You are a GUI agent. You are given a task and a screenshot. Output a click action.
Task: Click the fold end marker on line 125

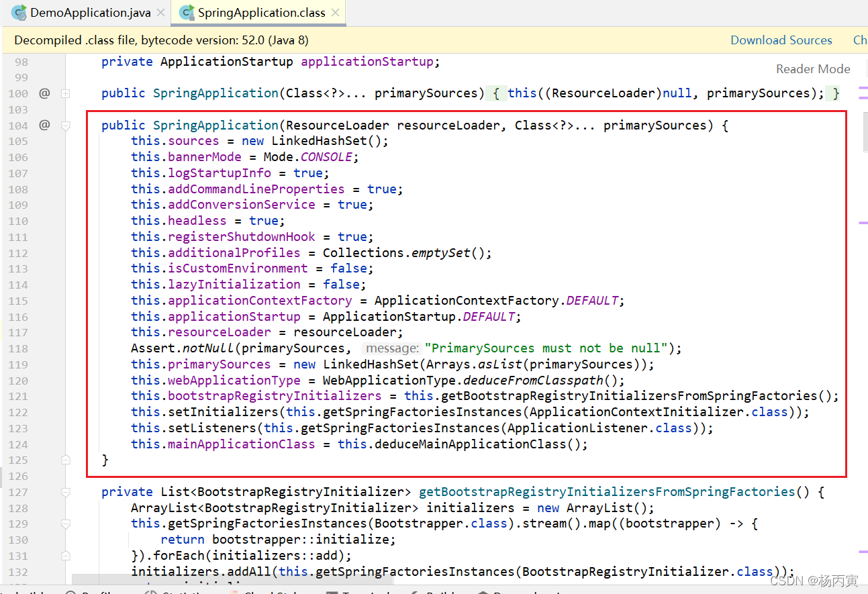pyautogui.click(x=65, y=460)
